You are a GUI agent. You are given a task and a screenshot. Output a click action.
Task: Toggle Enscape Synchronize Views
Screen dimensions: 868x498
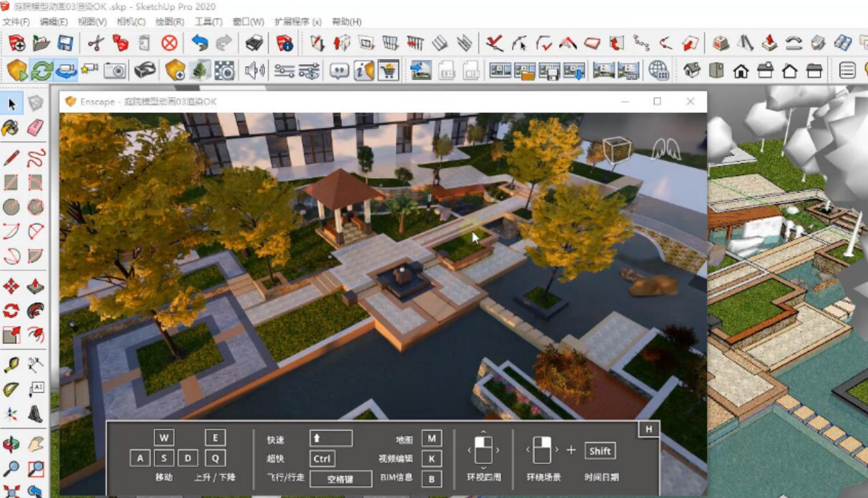tap(66, 69)
